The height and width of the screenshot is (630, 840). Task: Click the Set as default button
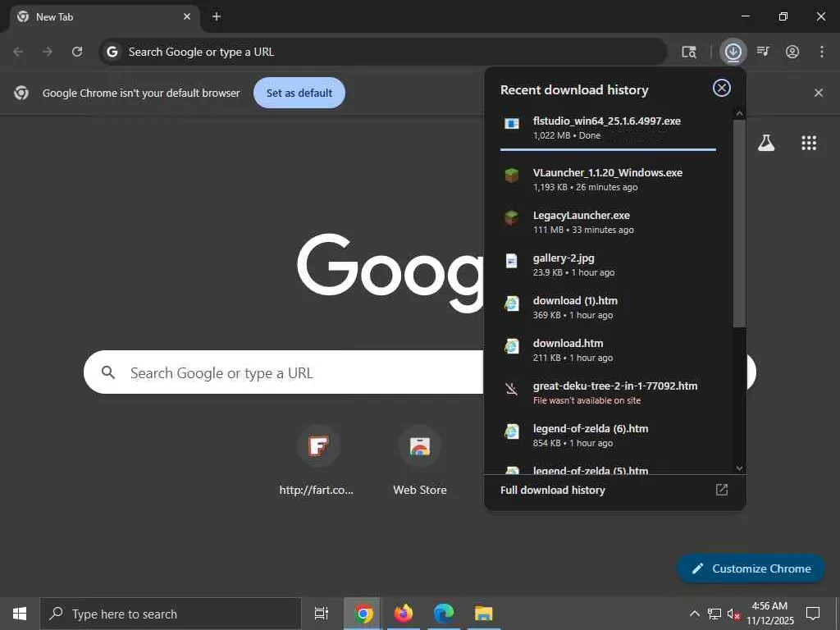(x=299, y=93)
